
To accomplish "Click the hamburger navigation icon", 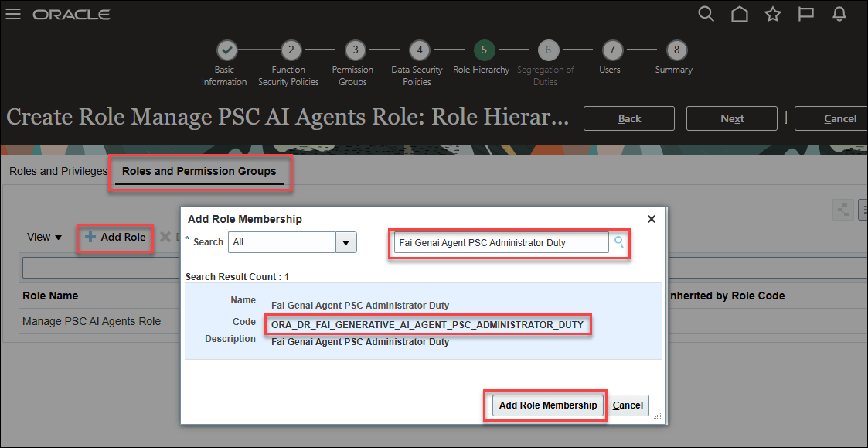I will tap(12, 12).
